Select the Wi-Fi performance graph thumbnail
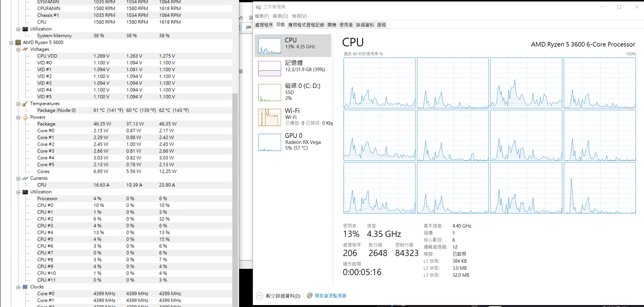 [x=269, y=117]
